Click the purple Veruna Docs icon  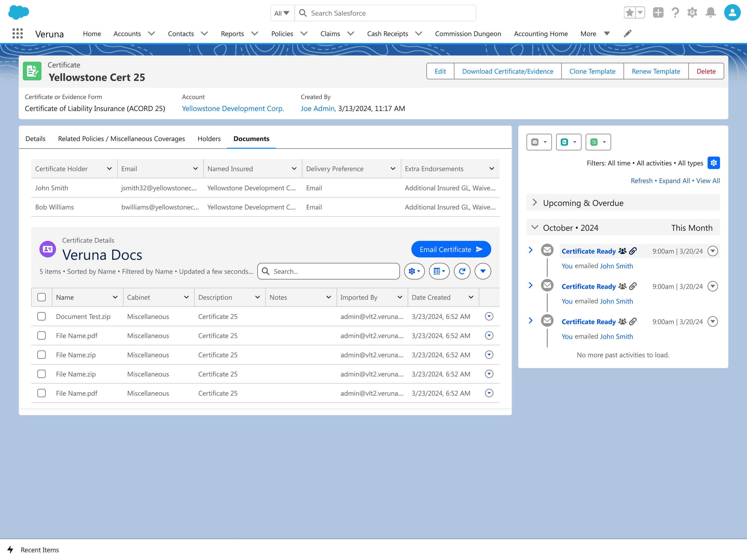pos(48,249)
